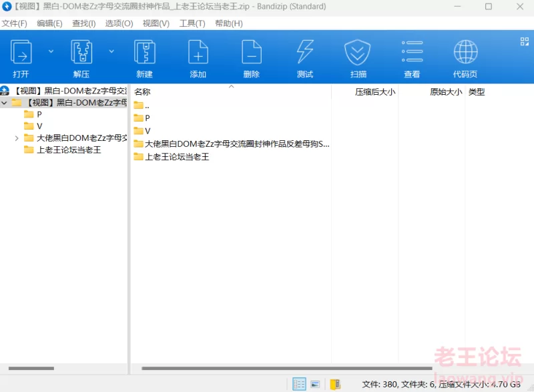The height and width of the screenshot is (392, 534).
Task: Click the archive info icon in status bar
Action: tap(335, 385)
